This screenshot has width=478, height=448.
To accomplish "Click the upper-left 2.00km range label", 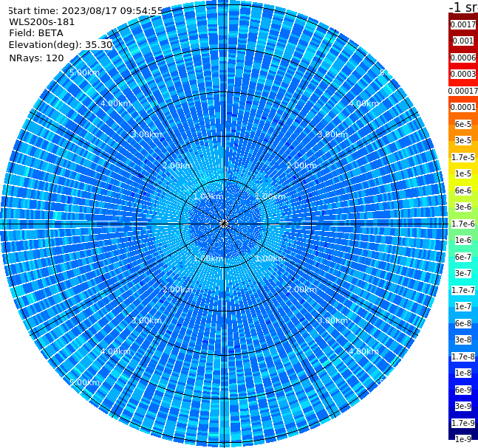I will coord(177,165).
